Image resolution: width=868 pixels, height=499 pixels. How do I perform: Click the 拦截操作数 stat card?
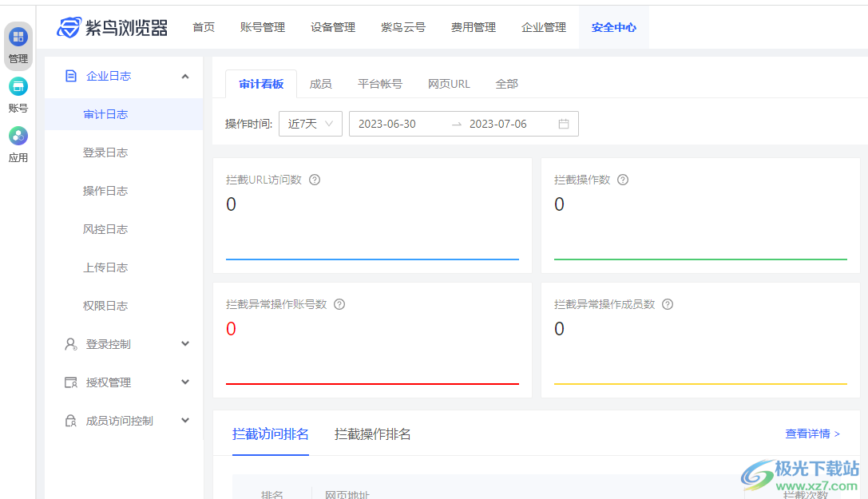(x=700, y=216)
